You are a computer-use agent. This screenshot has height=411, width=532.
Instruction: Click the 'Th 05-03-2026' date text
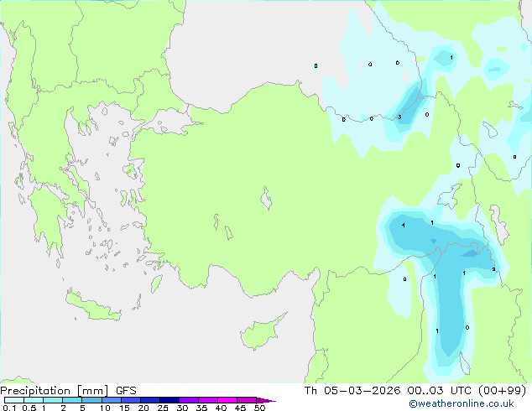point(352,391)
